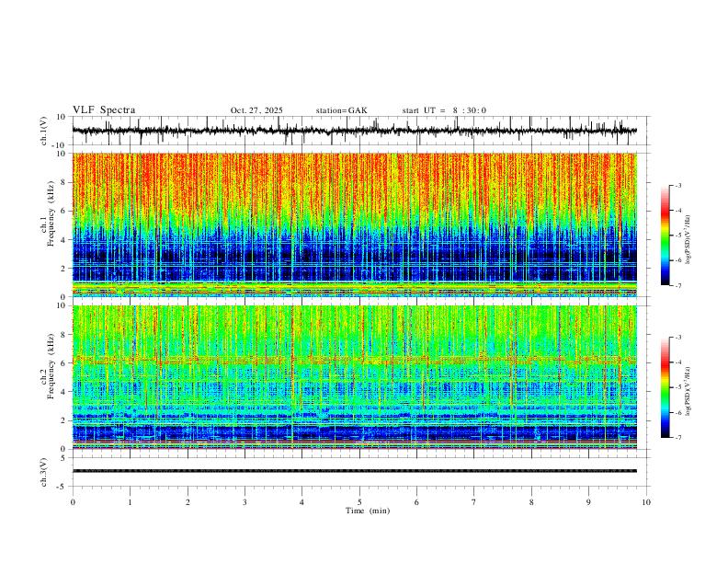Click the ch.1 colorbar log(PSD) label
This screenshot has width=728, height=563.
[x=688, y=240]
